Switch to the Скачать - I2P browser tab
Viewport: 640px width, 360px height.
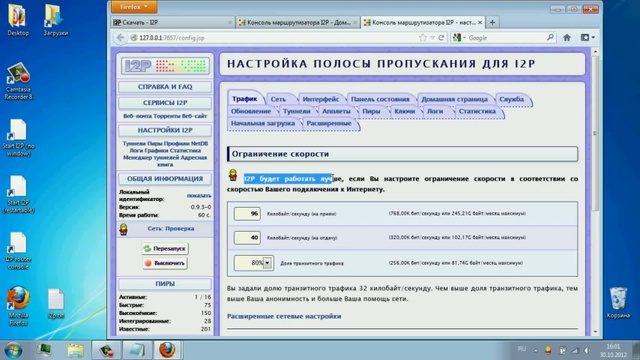pyautogui.click(x=173, y=22)
